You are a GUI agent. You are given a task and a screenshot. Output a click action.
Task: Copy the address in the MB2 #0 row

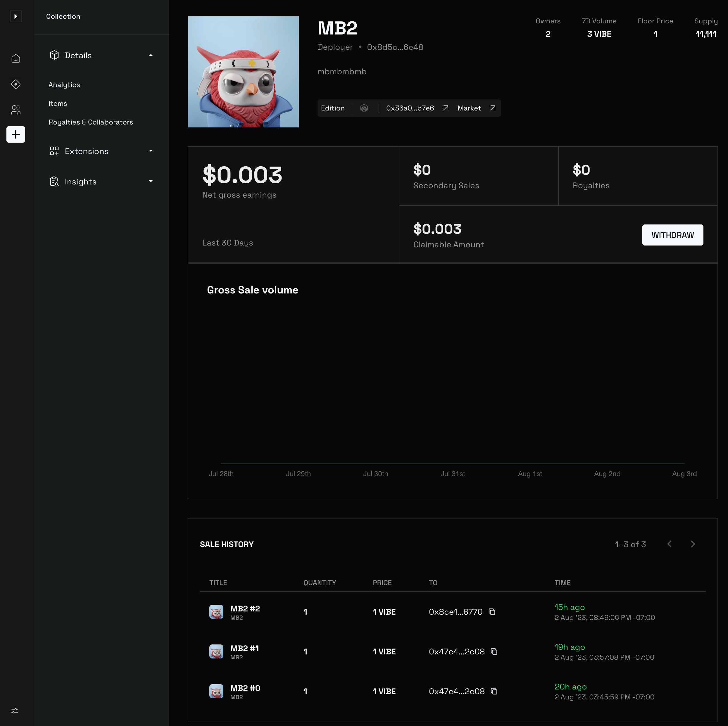(494, 691)
